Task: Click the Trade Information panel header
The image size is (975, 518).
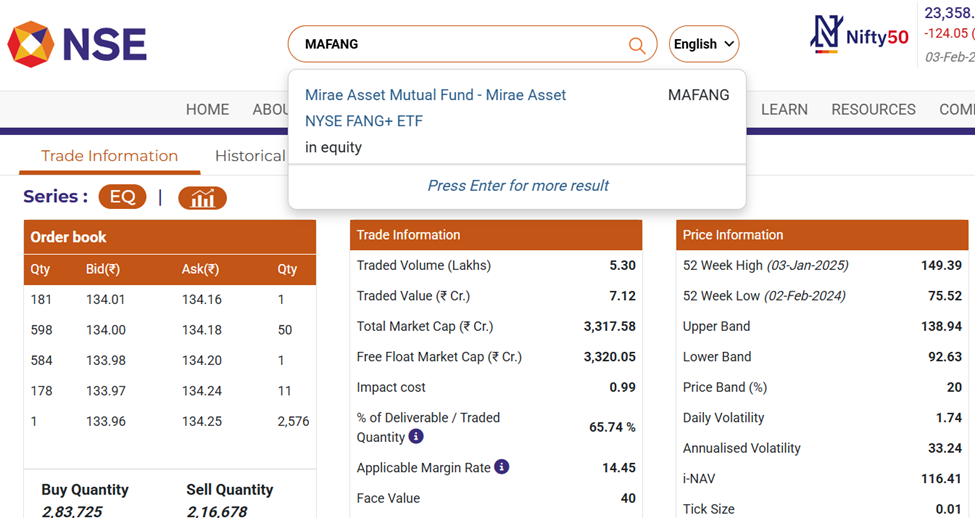Action: point(496,235)
